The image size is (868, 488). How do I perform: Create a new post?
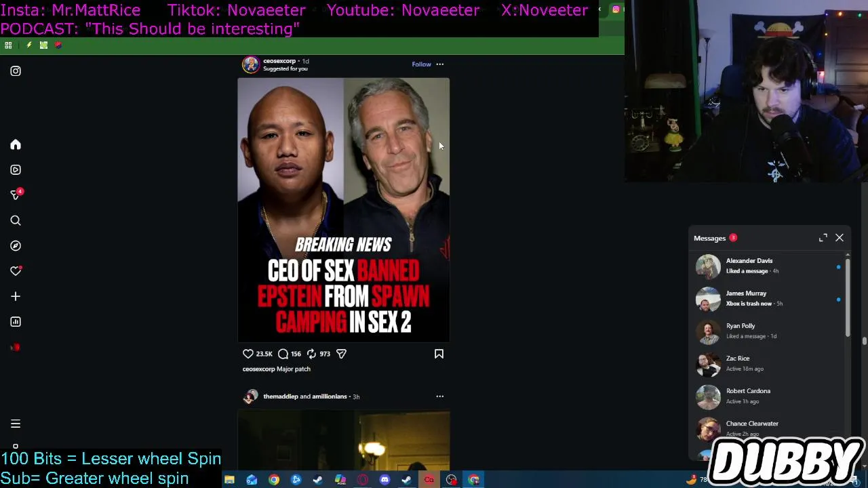[x=16, y=296]
